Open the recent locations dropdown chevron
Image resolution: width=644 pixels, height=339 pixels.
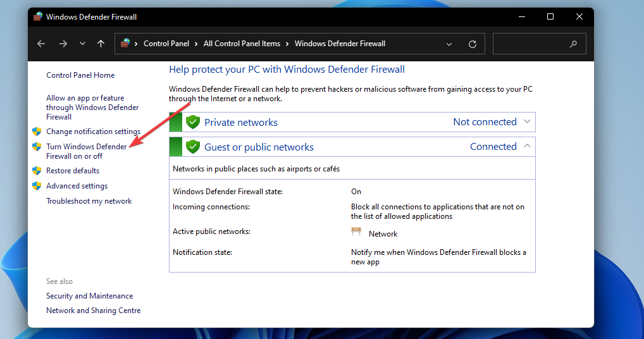tap(82, 44)
